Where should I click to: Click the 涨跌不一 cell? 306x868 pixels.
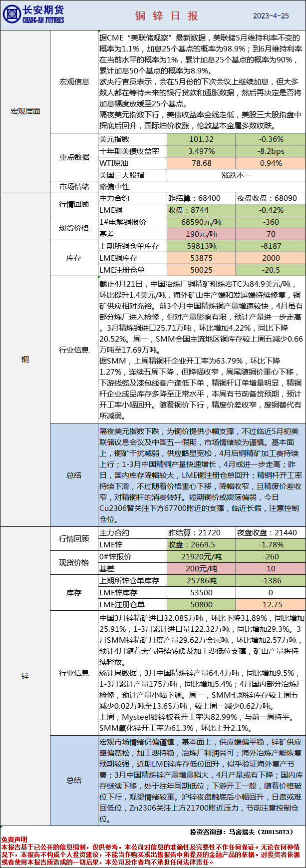[x=236, y=175]
